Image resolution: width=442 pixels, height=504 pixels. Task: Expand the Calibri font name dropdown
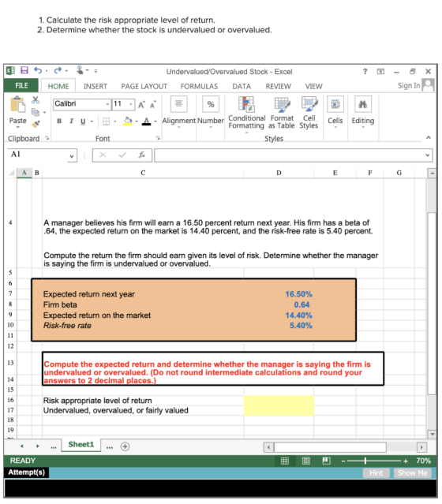[107, 104]
